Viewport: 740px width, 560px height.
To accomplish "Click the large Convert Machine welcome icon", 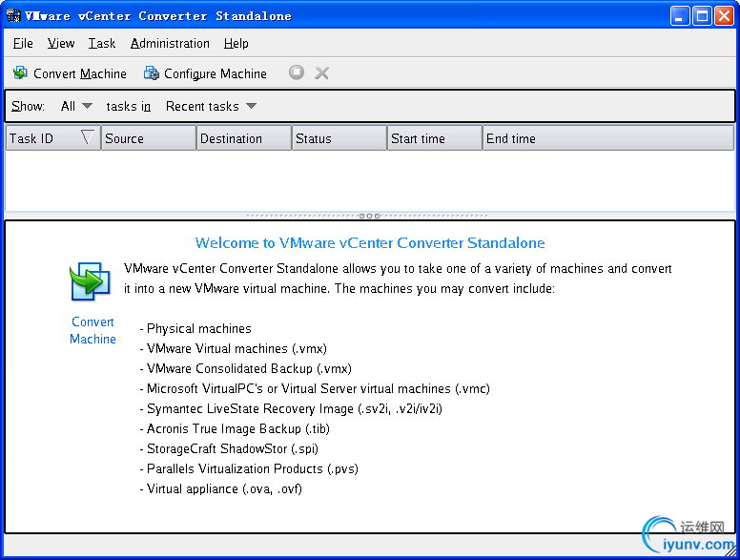I will point(90,281).
